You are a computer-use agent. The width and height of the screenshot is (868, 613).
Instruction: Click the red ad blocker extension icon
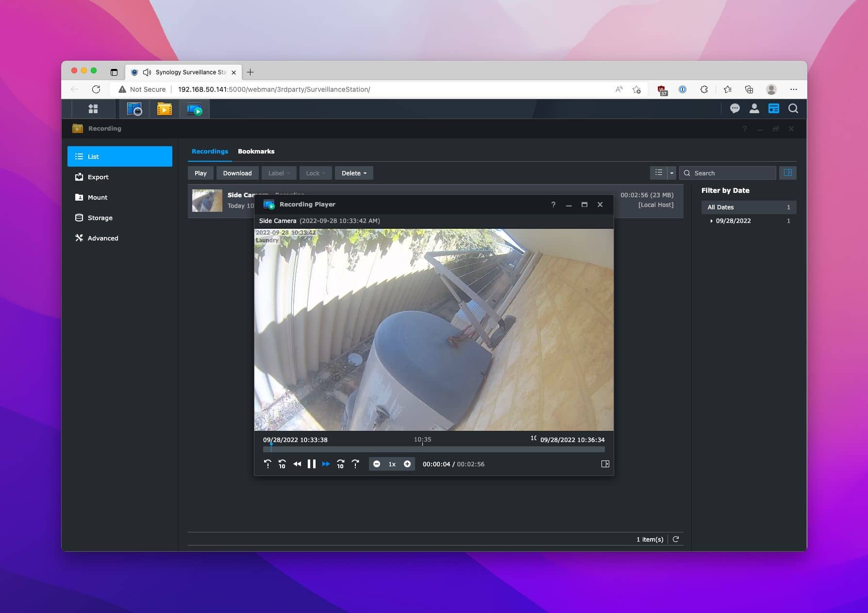point(662,90)
